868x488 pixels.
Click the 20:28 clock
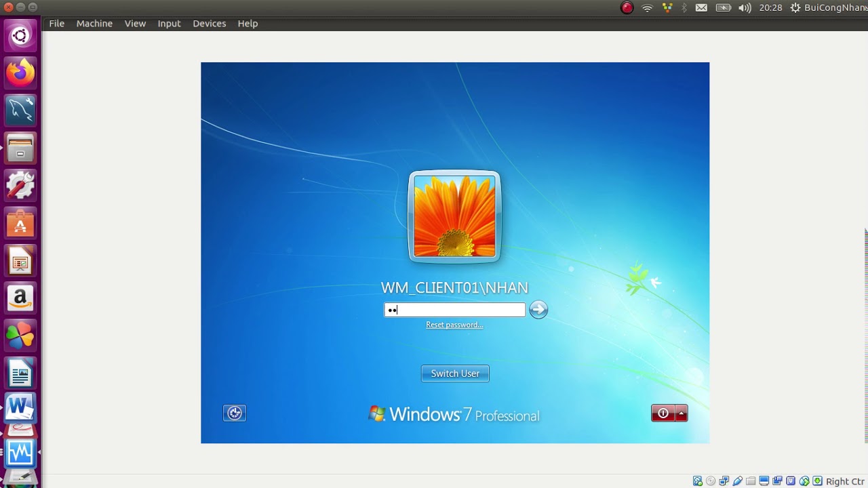tap(770, 7)
